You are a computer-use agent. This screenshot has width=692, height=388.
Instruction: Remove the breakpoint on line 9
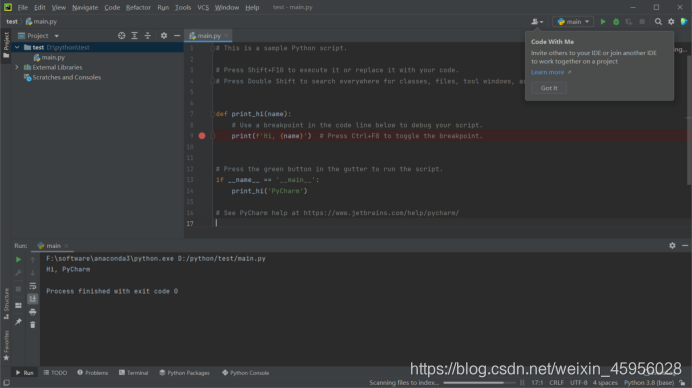coord(202,136)
